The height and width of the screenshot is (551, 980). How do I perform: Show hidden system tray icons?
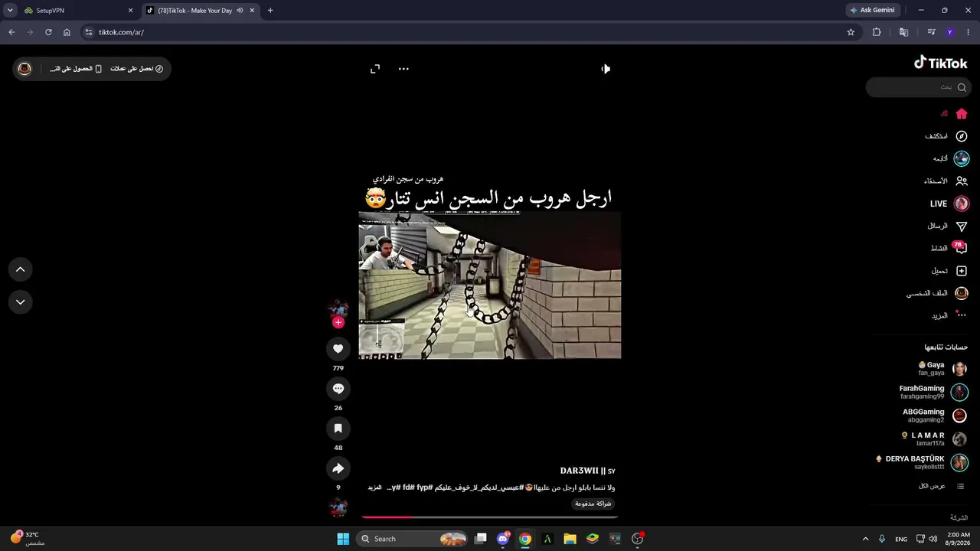(x=865, y=539)
